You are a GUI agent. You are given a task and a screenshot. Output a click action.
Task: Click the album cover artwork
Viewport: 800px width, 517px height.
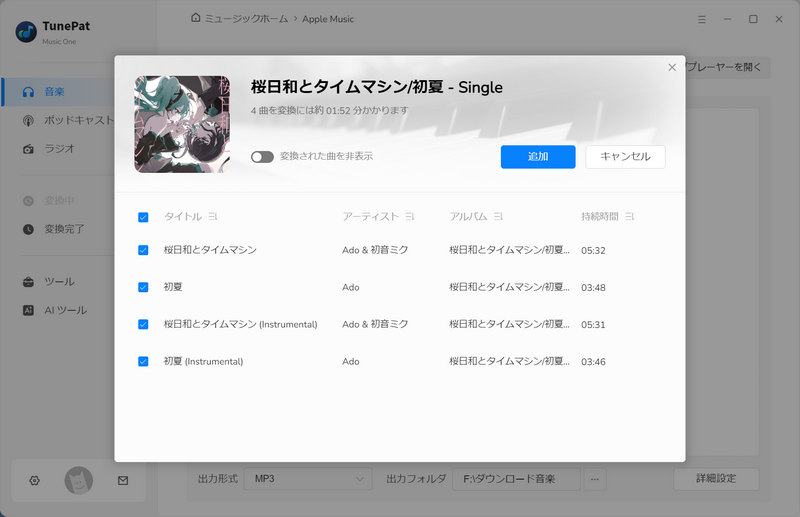point(182,125)
